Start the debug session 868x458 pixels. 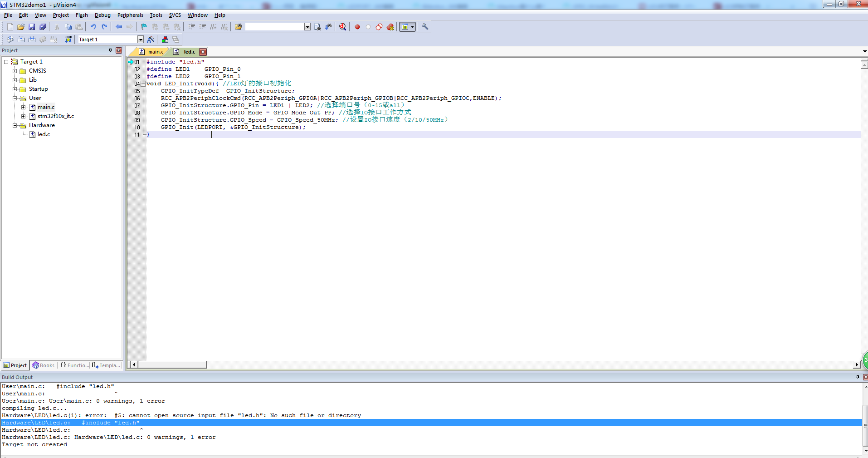tap(343, 27)
